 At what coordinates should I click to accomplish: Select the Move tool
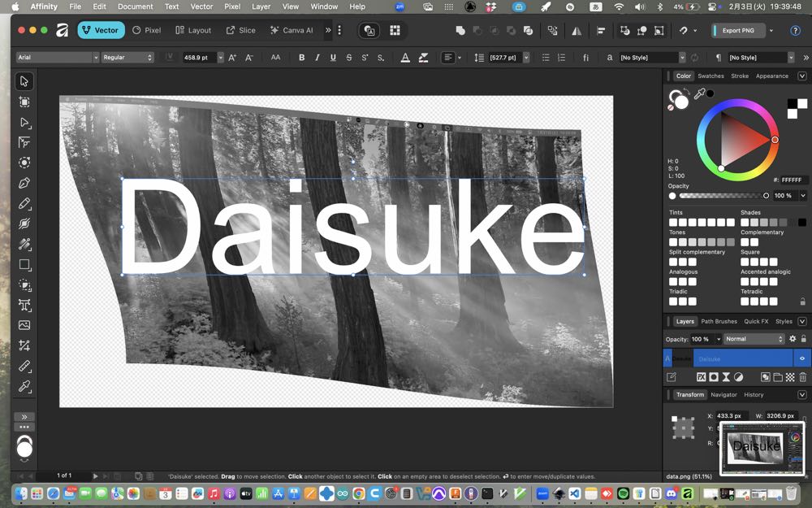(24, 81)
